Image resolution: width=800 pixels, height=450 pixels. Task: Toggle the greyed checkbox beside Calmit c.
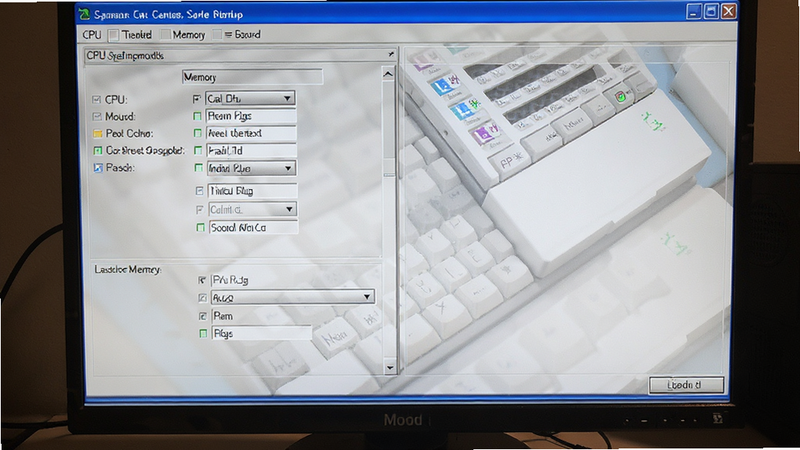point(200,210)
